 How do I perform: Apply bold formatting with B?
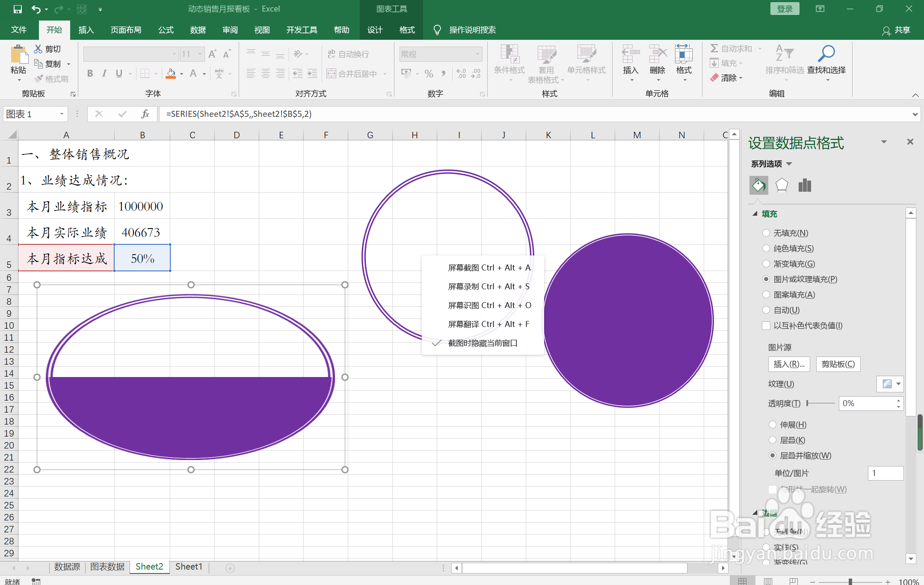coord(90,74)
